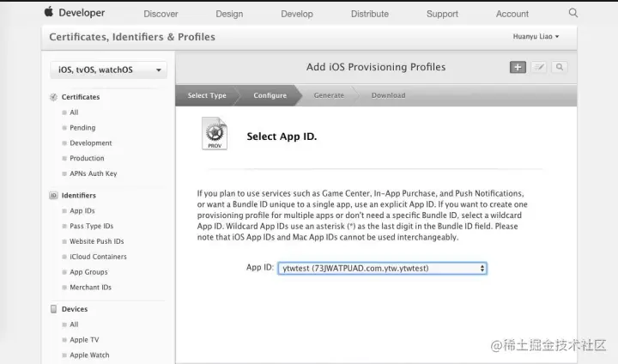Open the Distribute menu
The width and height of the screenshot is (618, 364).
click(370, 14)
